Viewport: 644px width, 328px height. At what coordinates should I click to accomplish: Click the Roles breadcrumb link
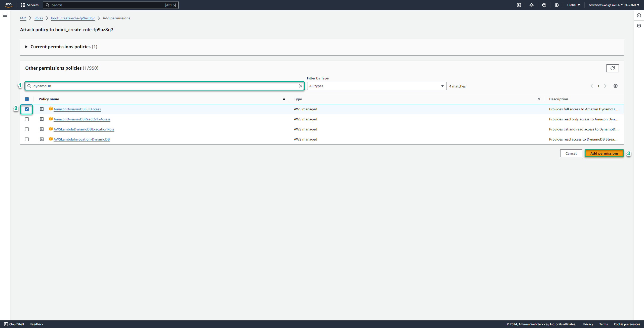click(x=38, y=18)
